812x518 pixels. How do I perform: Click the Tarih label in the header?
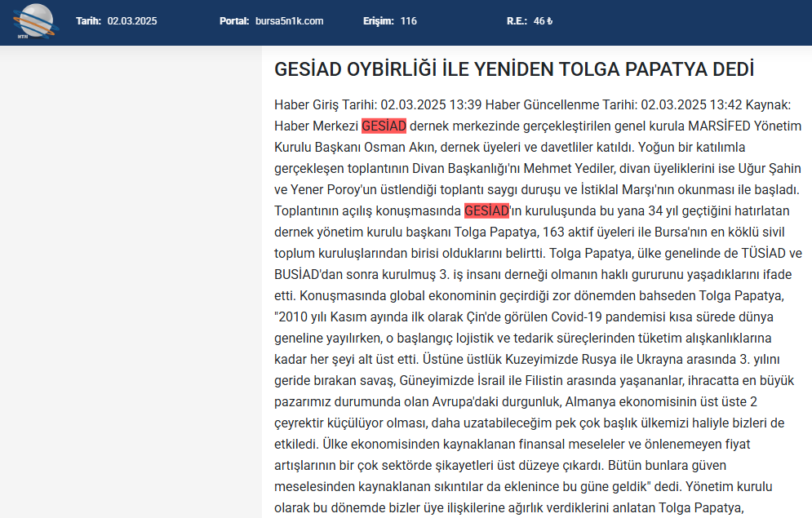(88, 21)
